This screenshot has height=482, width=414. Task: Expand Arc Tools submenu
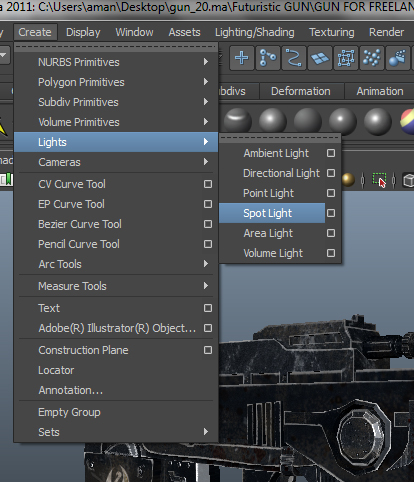tap(116, 264)
